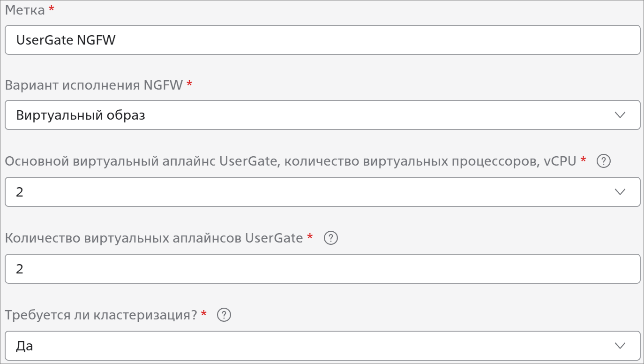Click red asterisk beside the clustering question
Viewport: 644px width, 364px height.
tap(203, 314)
